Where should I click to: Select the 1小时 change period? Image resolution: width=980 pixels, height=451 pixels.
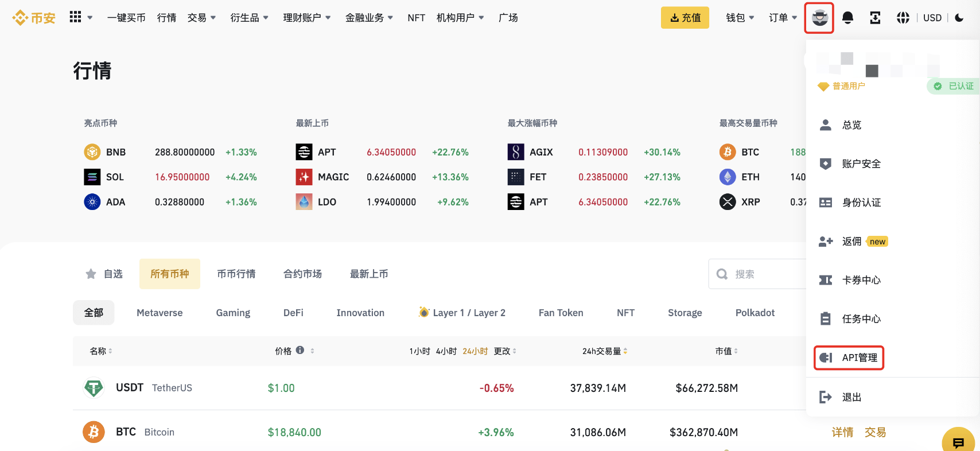tap(419, 351)
